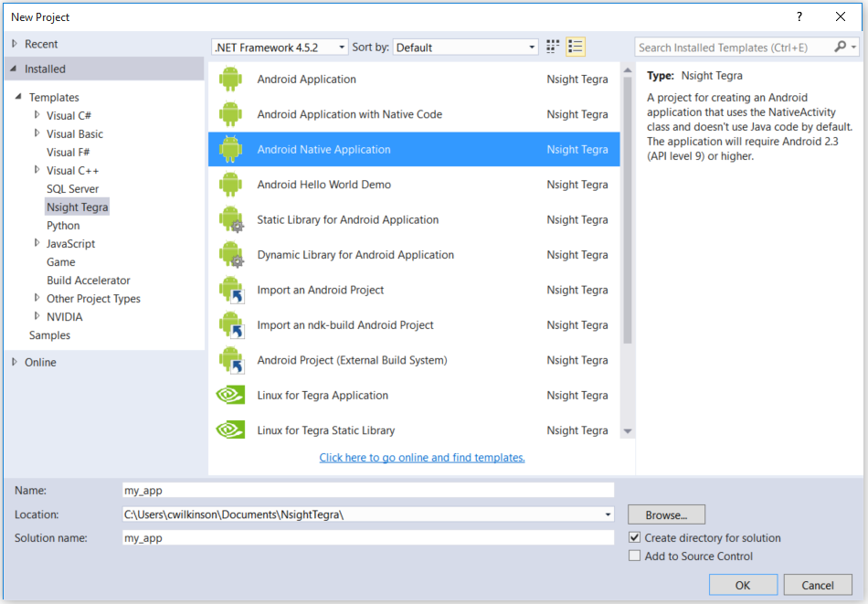This screenshot has height=604, width=868.
Task: Open the Location path dropdown arrow
Action: click(x=608, y=514)
